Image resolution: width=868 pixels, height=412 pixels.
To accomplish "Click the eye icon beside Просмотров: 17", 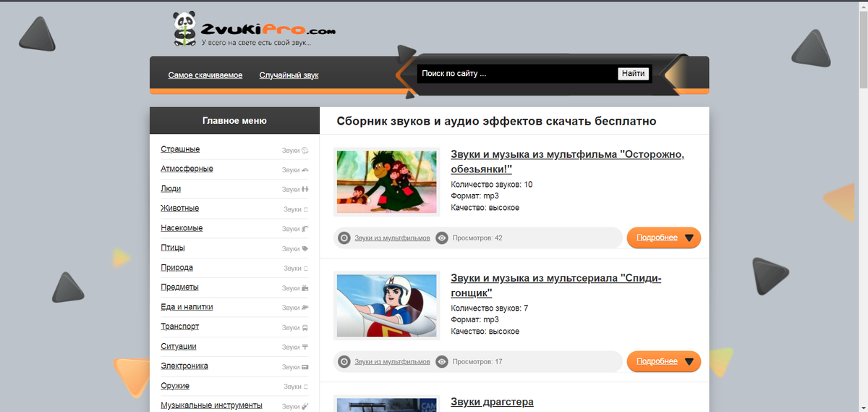I will 442,361.
